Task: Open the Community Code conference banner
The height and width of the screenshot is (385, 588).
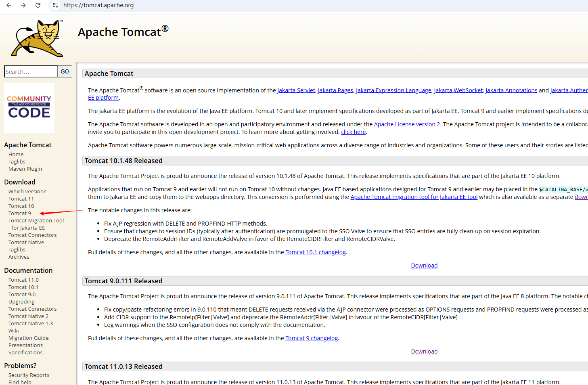Action: point(29,108)
